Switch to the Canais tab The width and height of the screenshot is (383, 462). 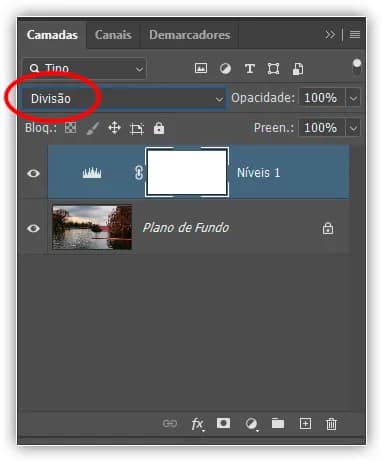pyautogui.click(x=113, y=35)
